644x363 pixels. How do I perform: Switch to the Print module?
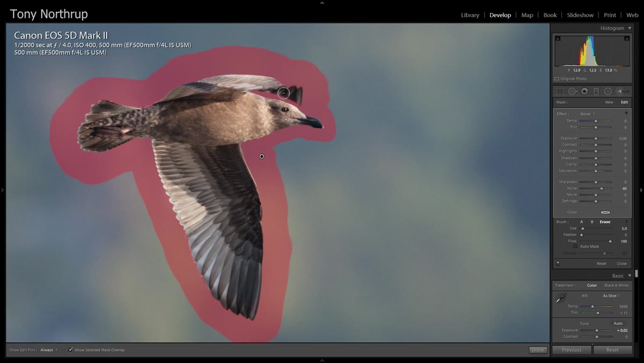pos(610,15)
